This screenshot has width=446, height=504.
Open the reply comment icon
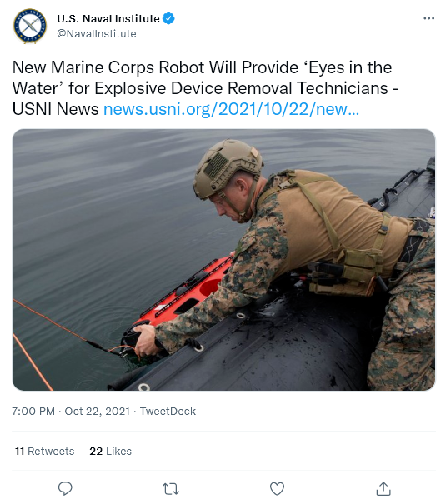(x=65, y=488)
